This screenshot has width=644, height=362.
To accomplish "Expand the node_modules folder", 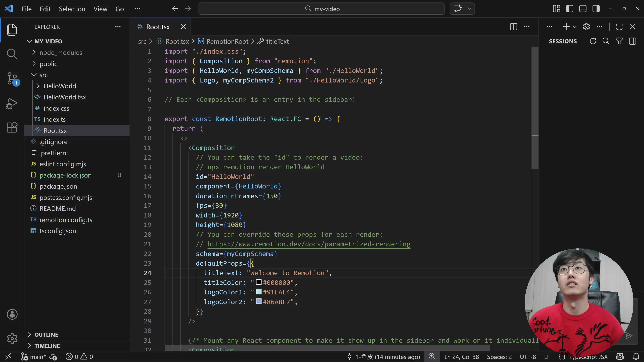I will [x=61, y=52].
